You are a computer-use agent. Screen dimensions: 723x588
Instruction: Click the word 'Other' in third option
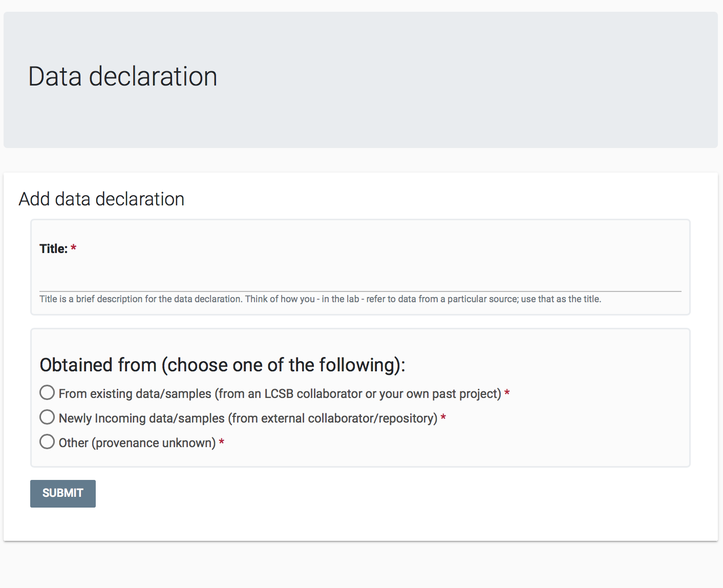point(73,443)
